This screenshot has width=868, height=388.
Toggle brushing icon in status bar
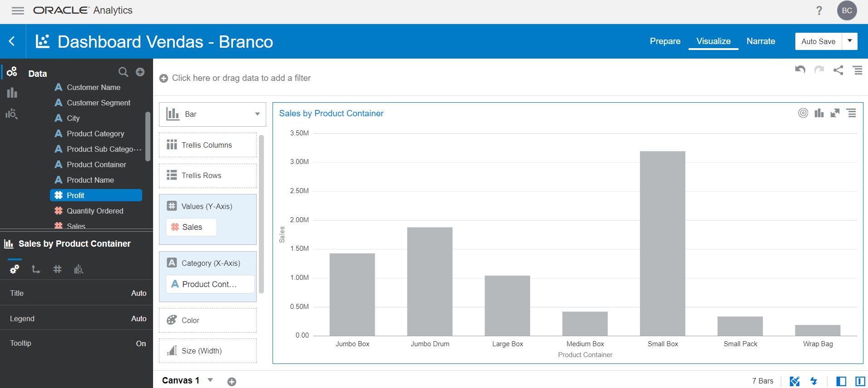[794, 381]
